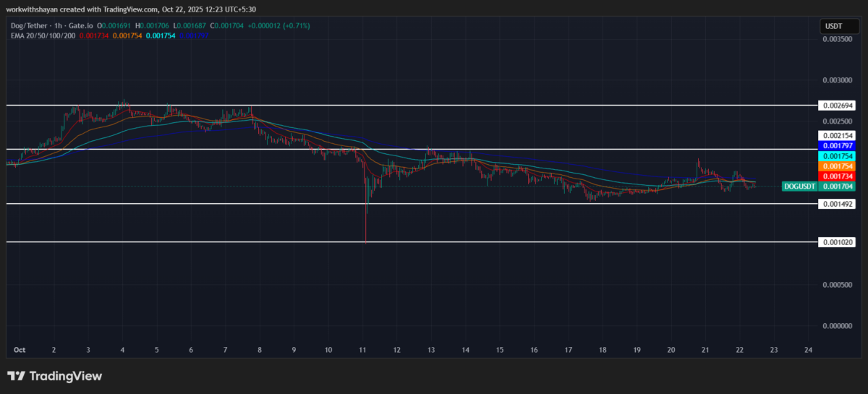
Task: Click date 8 on the time axis
Action: click(260, 349)
